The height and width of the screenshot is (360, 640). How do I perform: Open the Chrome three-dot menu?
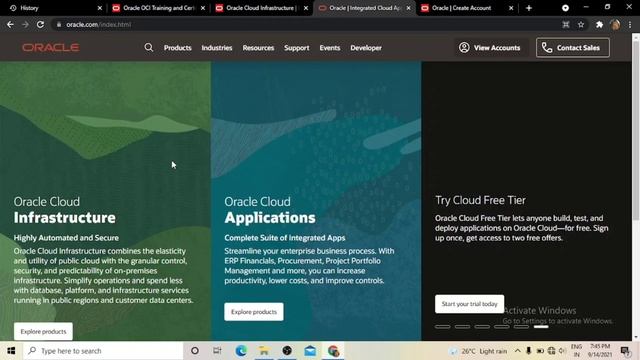click(630, 24)
